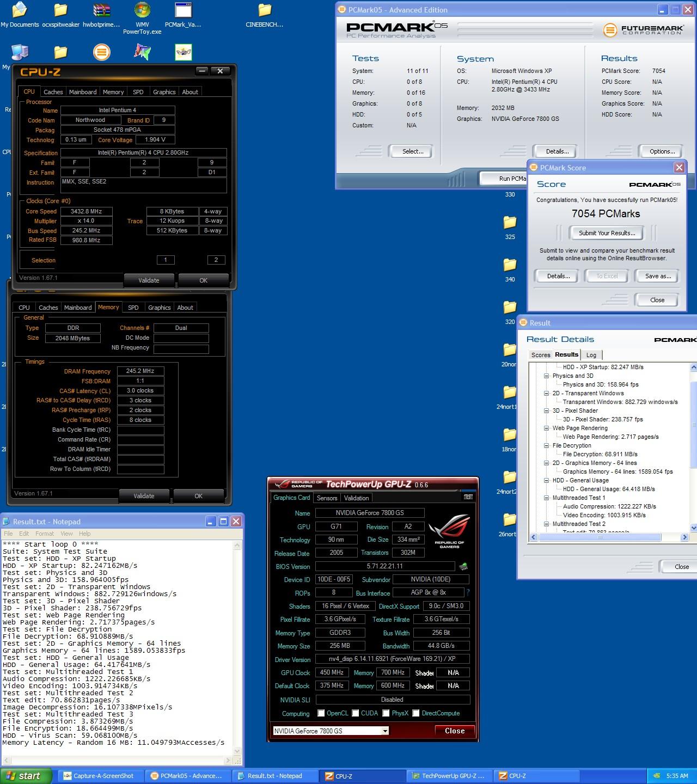Viewport: 697px width, 784px height.
Task: Click red Close button in GPU-Z
Action: (455, 731)
